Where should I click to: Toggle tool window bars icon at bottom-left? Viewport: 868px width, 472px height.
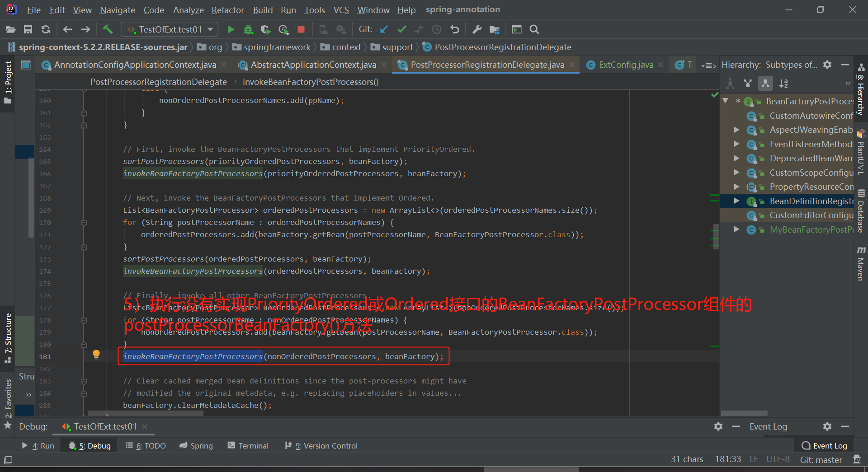pyautogui.click(x=8, y=460)
